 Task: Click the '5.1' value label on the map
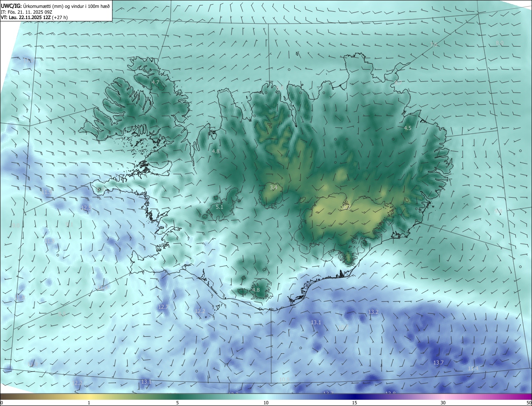[219, 207]
